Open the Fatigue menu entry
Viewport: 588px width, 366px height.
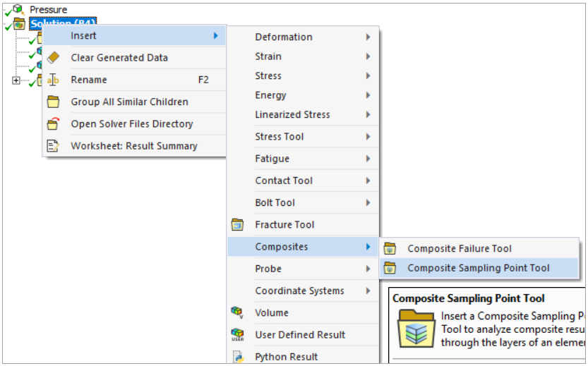[x=272, y=159]
